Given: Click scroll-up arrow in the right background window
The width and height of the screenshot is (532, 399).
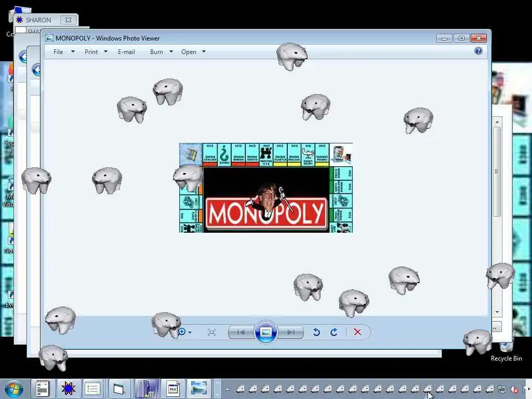Looking at the screenshot, I should click(x=497, y=122).
